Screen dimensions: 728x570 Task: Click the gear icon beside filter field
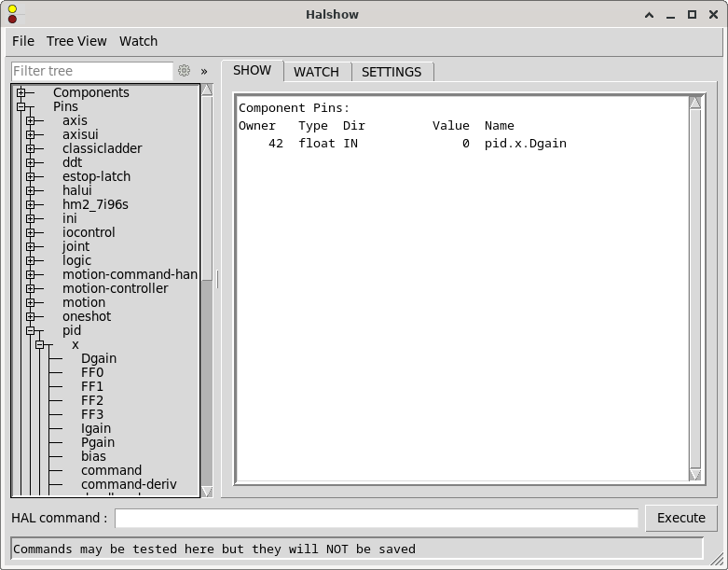coord(185,71)
